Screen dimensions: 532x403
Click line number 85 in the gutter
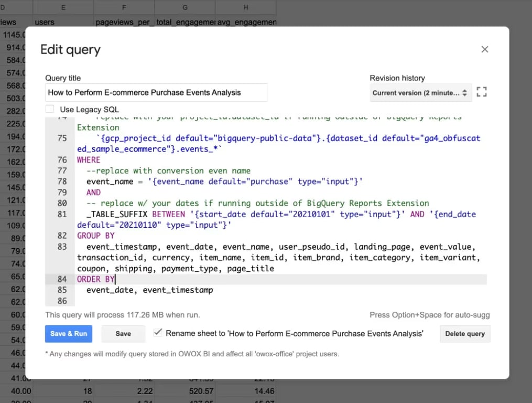click(x=62, y=290)
